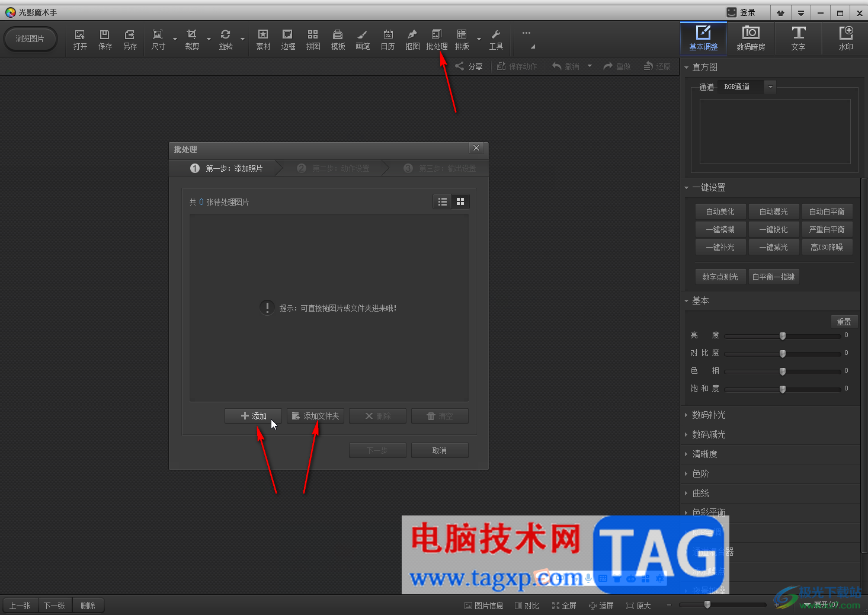Apply 一键锐化
The image size is (868, 615).
pyautogui.click(x=773, y=229)
